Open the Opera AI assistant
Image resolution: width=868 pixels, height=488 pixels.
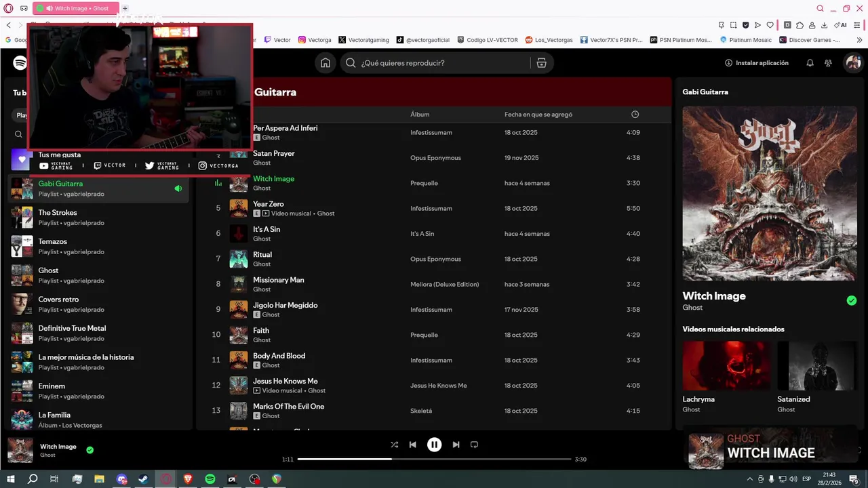point(841,25)
